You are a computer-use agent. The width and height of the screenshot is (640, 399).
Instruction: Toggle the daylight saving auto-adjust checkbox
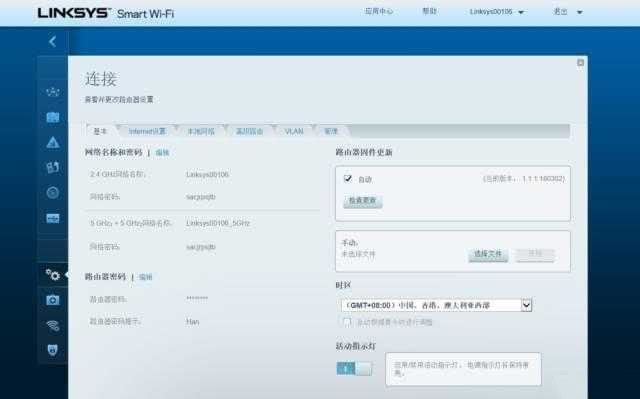pyautogui.click(x=347, y=322)
